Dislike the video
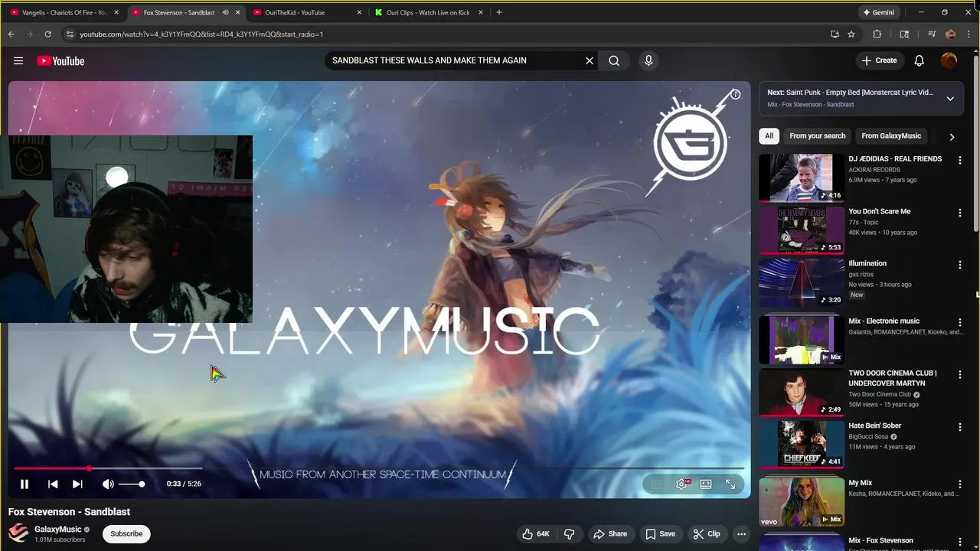The width and height of the screenshot is (980, 551). pyautogui.click(x=569, y=533)
